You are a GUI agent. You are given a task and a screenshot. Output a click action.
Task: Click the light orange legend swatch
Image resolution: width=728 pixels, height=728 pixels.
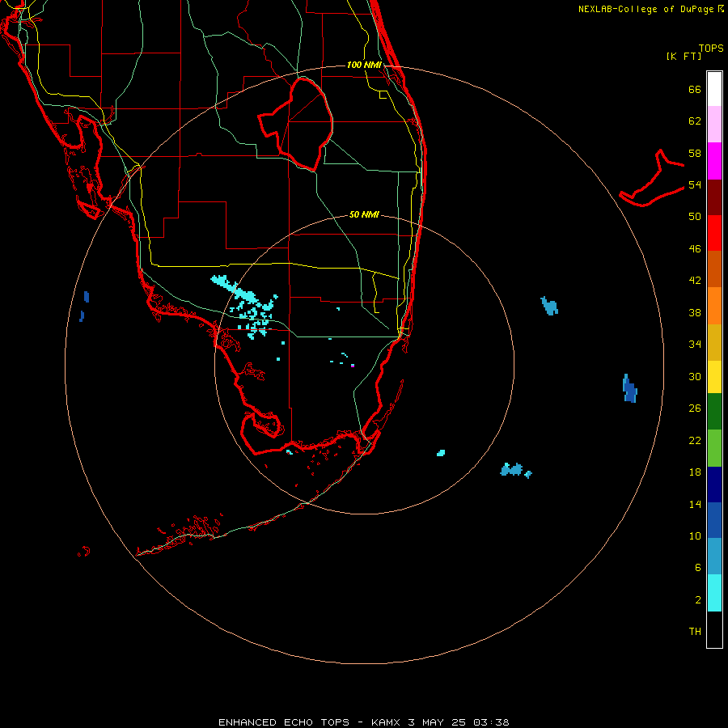pyautogui.click(x=714, y=306)
